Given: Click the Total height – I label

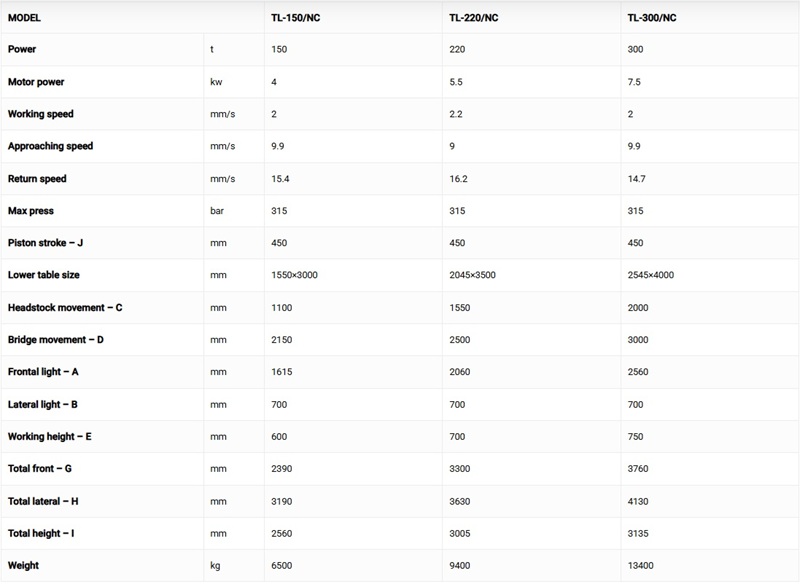Looking at the screenshot, I should coord(41,534).
